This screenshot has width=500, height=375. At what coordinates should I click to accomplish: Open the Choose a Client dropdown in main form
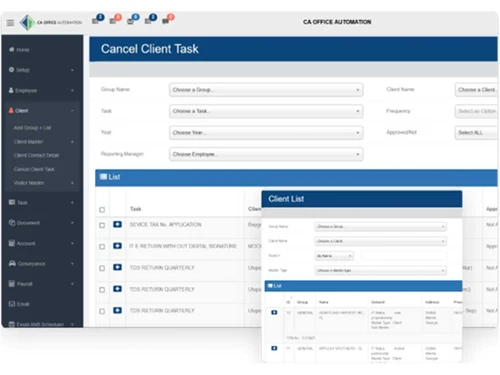pos(476,90)
